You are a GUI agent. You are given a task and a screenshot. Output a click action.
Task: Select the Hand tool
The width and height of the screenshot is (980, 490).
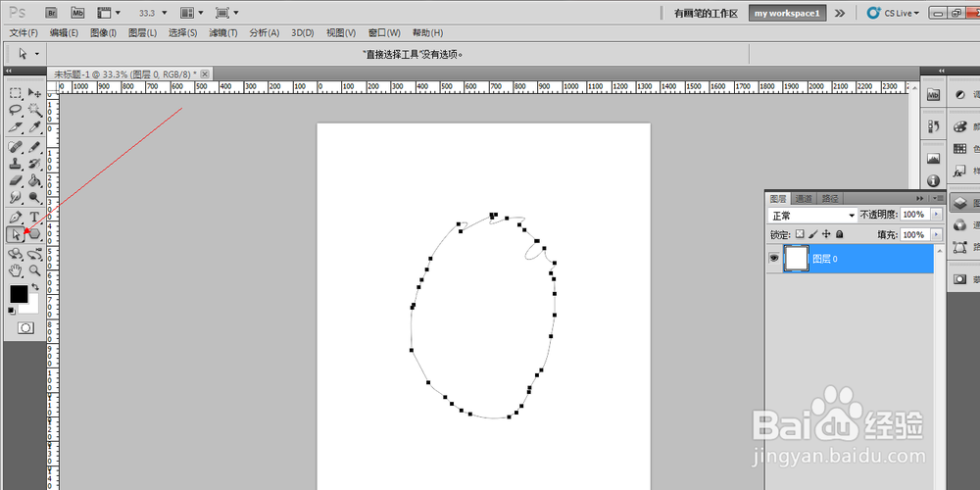tap(16, 270)
